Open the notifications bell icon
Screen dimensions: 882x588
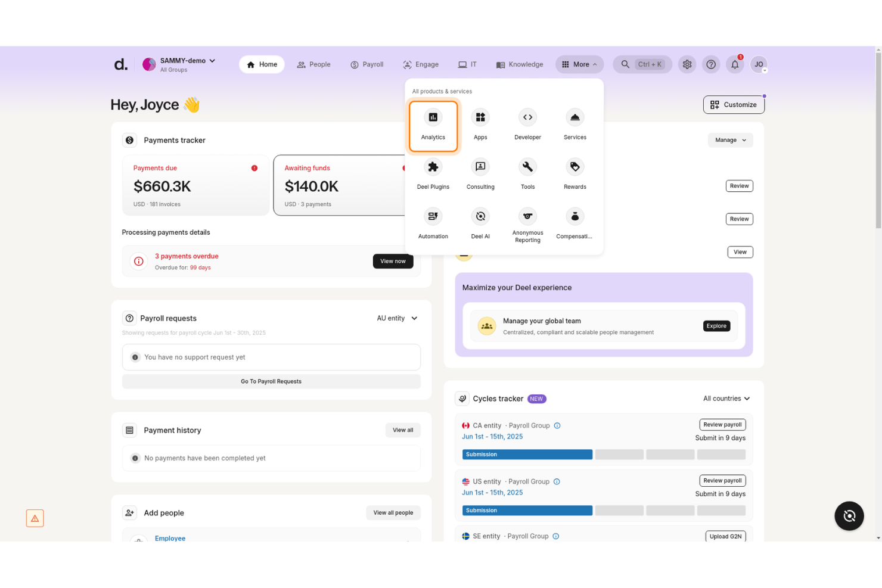tap(735, 64)
